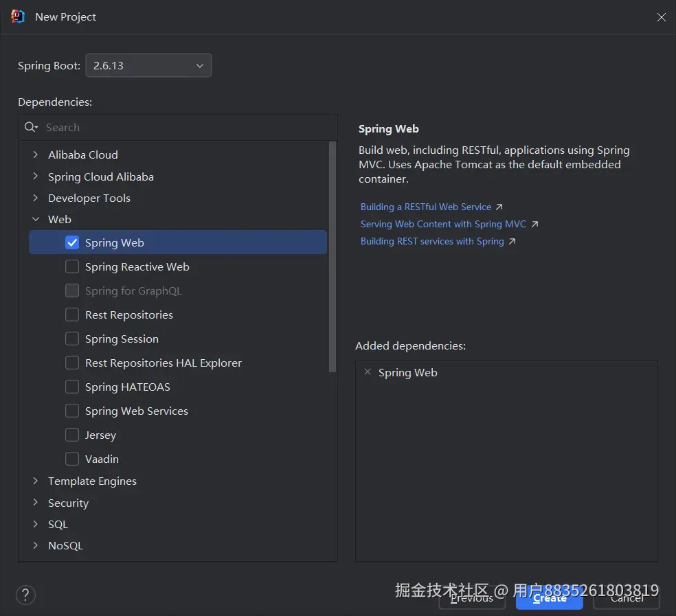The image size is (676, 616).
Task: Expand the NoSQL category
Action: tap(35, 545)
